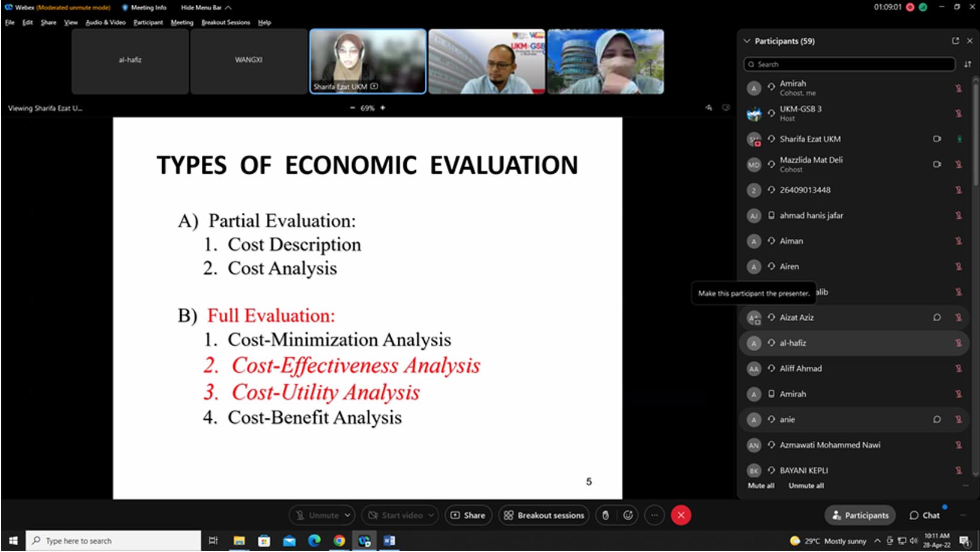Open the Breakout Sessions menu

pos(225,22)
